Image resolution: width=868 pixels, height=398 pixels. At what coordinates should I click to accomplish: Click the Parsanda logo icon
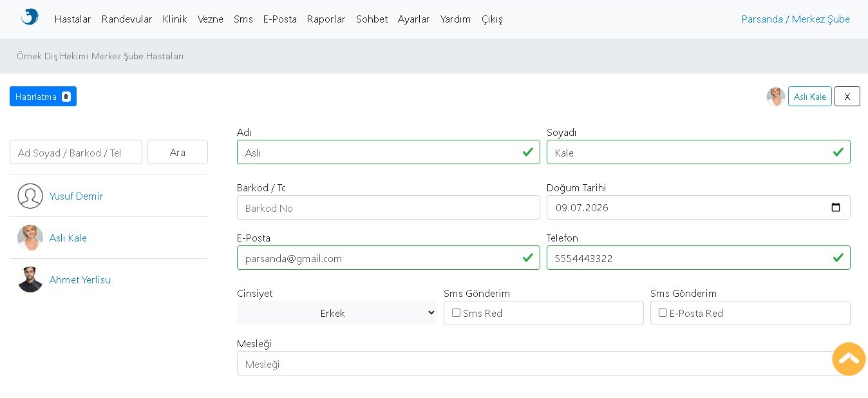click(x=30, y=17)
